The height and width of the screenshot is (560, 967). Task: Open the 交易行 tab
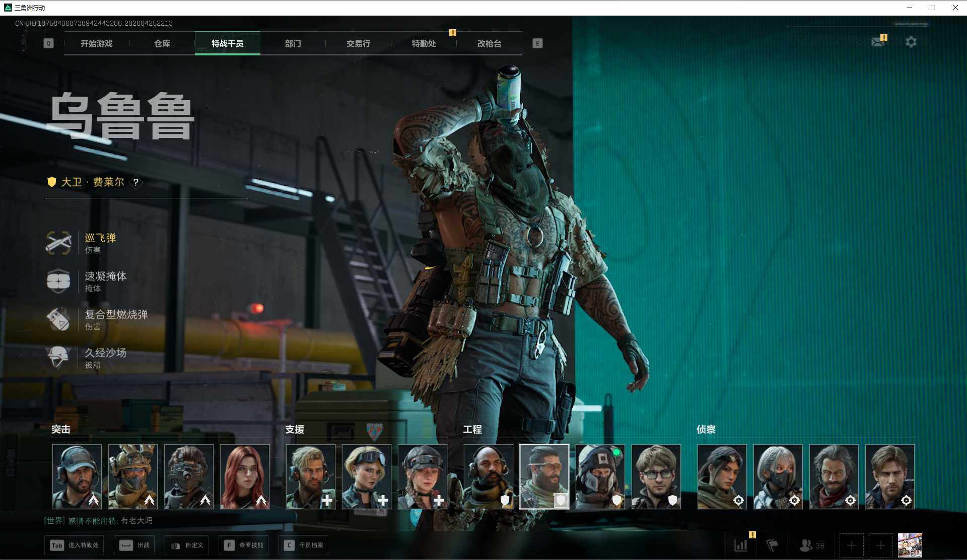point(358,44)
